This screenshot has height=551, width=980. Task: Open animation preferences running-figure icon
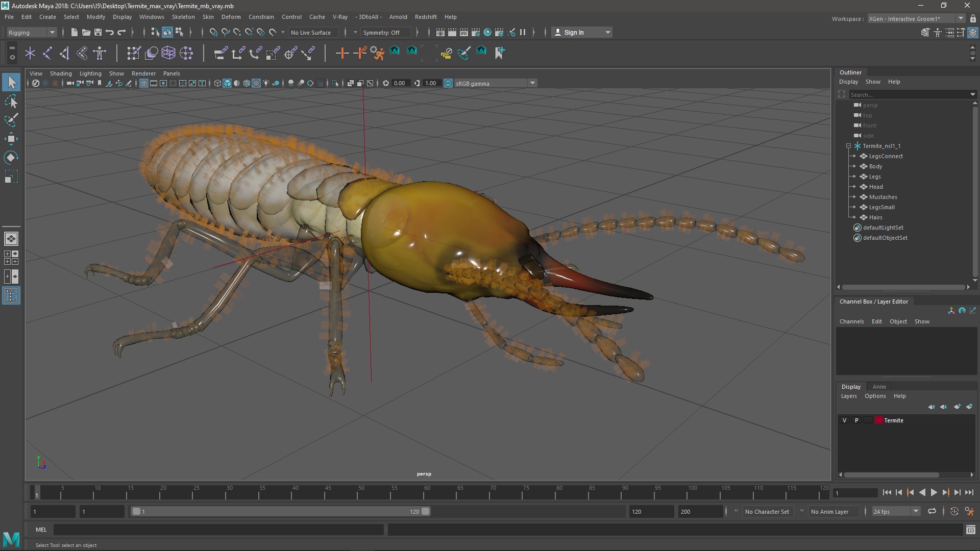[969, 511]
